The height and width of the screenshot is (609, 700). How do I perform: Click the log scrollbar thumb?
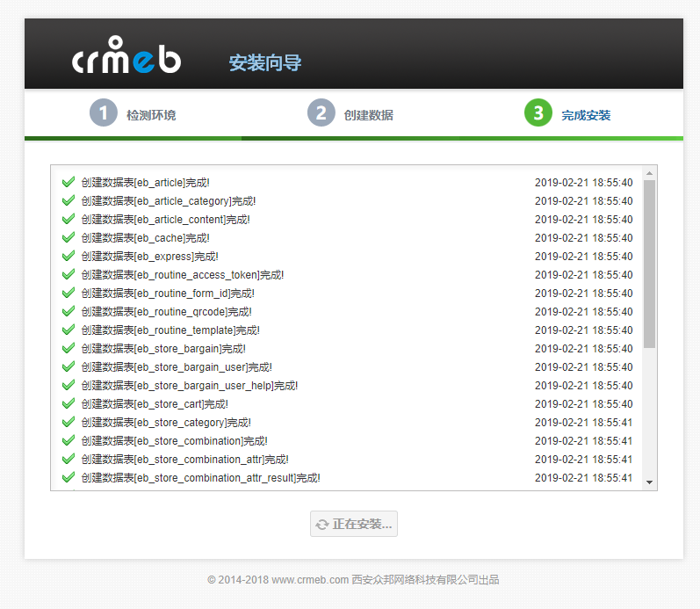(x=650, y=264)
